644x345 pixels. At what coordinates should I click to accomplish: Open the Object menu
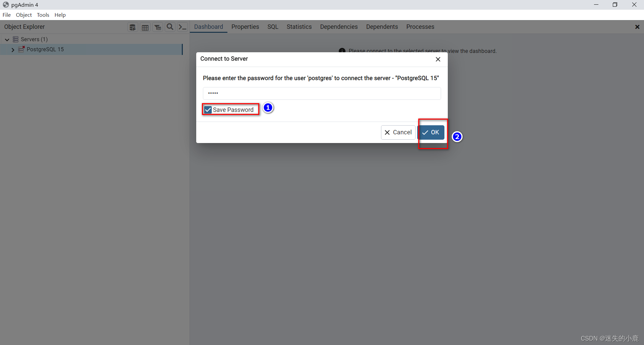click(24, 15)
